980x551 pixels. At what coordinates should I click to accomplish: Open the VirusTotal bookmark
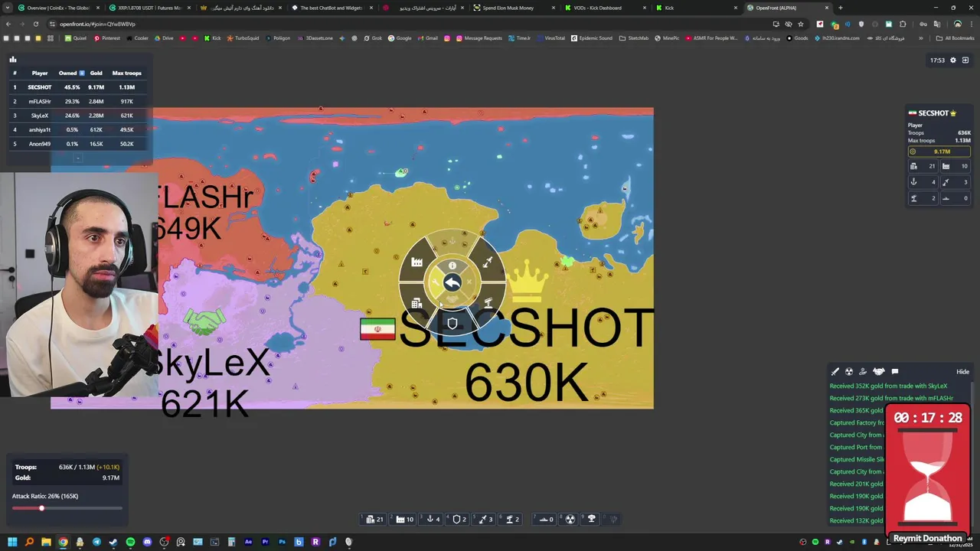(x=551, y=38)
